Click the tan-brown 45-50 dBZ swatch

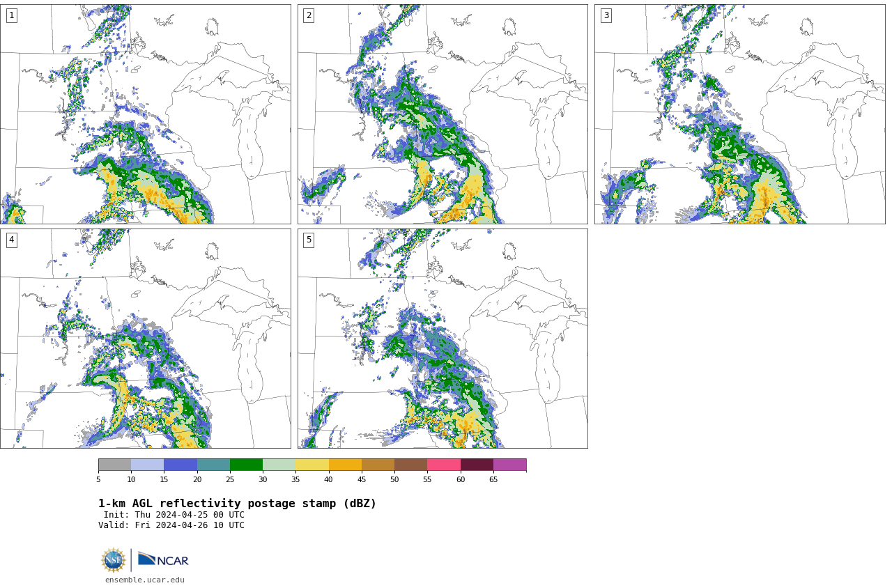[378, 465]
